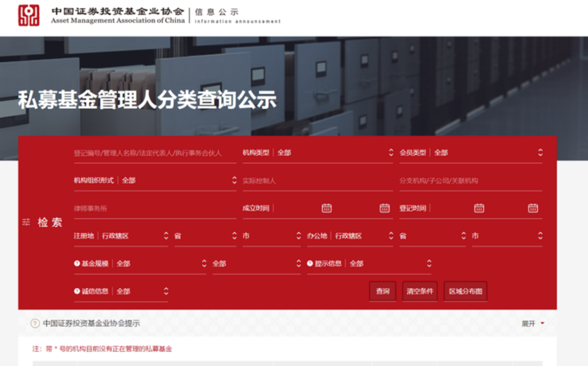The image size is (588, 366).
Task: Focus the 登记编号/管理人名称 search field
Action: pyautogui.click(x=155, y=153)
